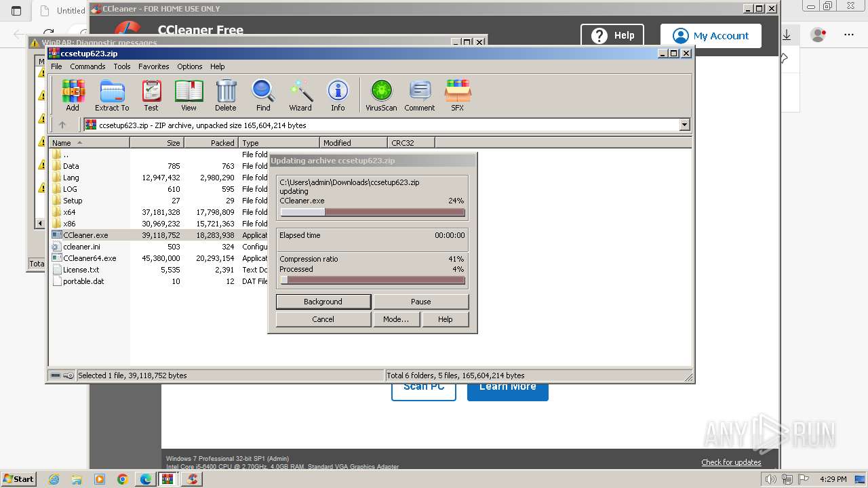
Task: Select the Delete toolbar icon
Action: [x=226, y=95]
